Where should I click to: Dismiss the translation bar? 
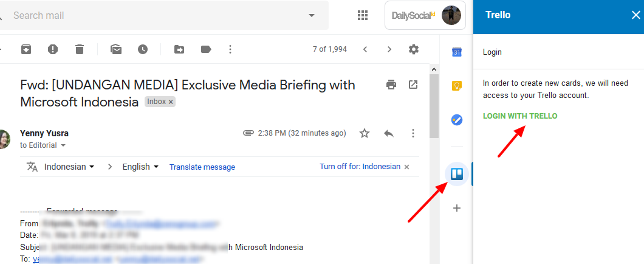[x=406, y=167]
